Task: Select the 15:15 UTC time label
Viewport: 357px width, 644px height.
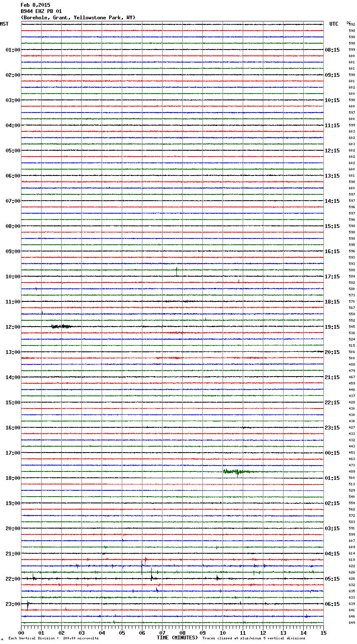Action: pos(332,226)
